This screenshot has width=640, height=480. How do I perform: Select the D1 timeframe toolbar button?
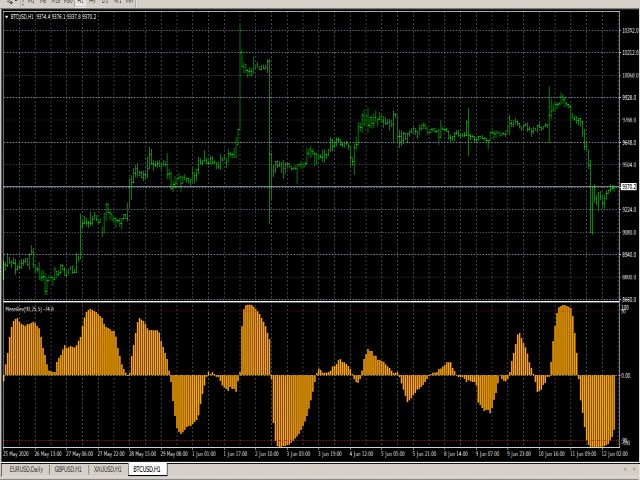click(x=105, y=2)
